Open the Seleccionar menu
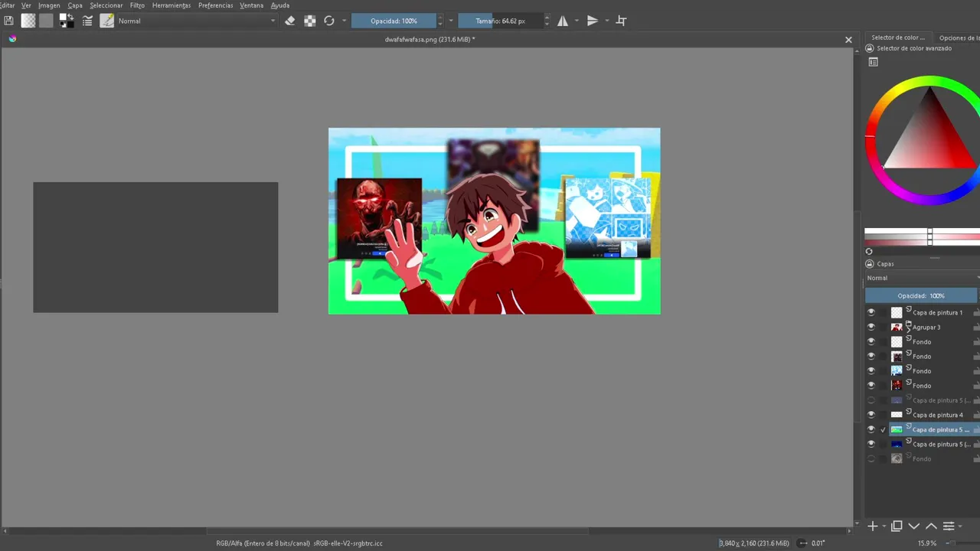 click(x=106, y=5)
